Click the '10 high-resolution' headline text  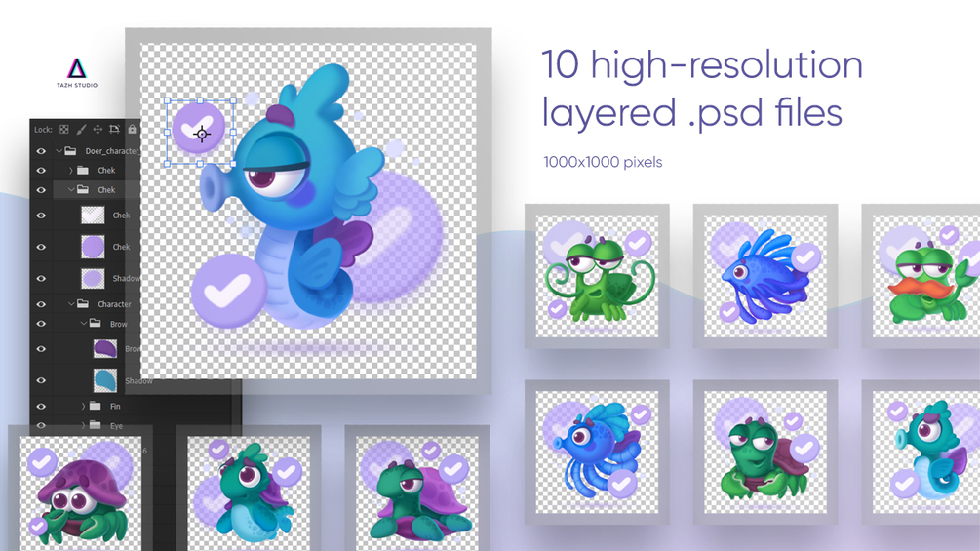coord(702,65)
